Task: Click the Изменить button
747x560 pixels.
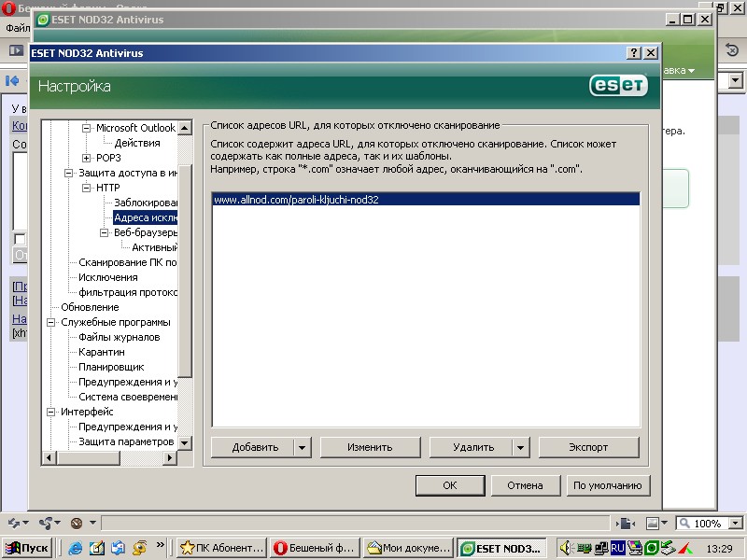Action: (370, 447)
